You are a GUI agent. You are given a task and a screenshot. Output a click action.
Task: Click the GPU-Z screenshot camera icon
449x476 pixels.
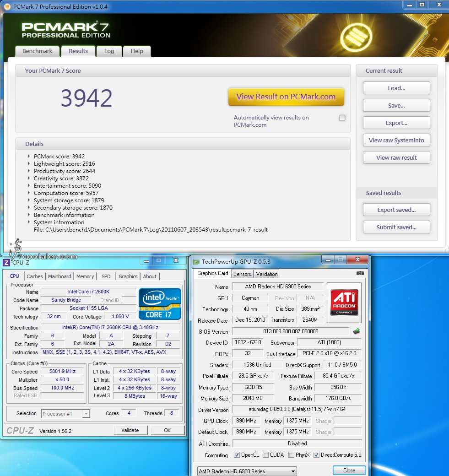click(360, 273)
